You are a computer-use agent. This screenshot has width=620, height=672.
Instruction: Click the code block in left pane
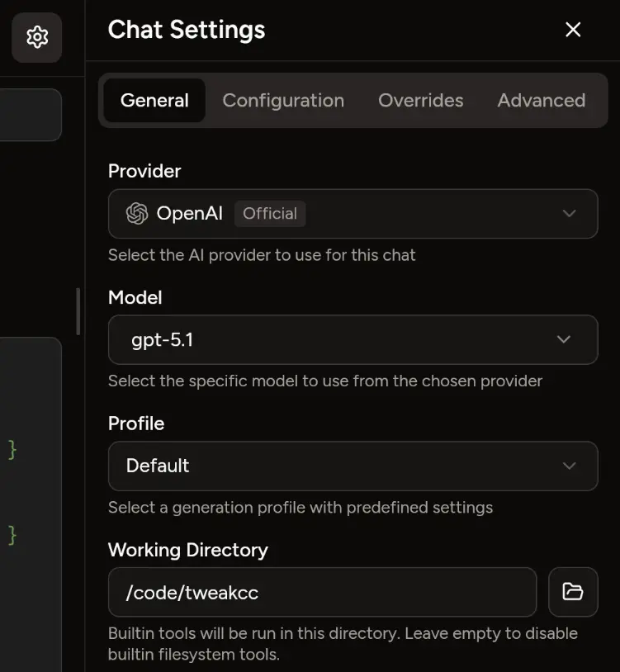click(30, 495)
